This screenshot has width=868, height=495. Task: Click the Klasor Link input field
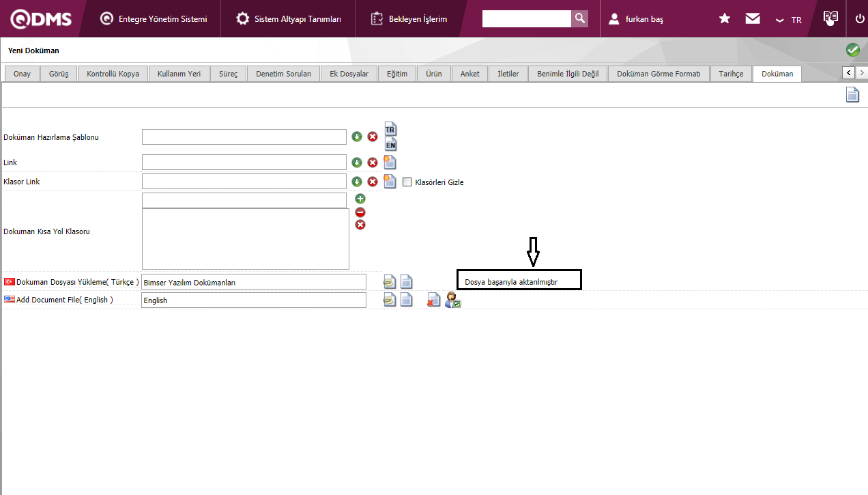coord(244,181)
